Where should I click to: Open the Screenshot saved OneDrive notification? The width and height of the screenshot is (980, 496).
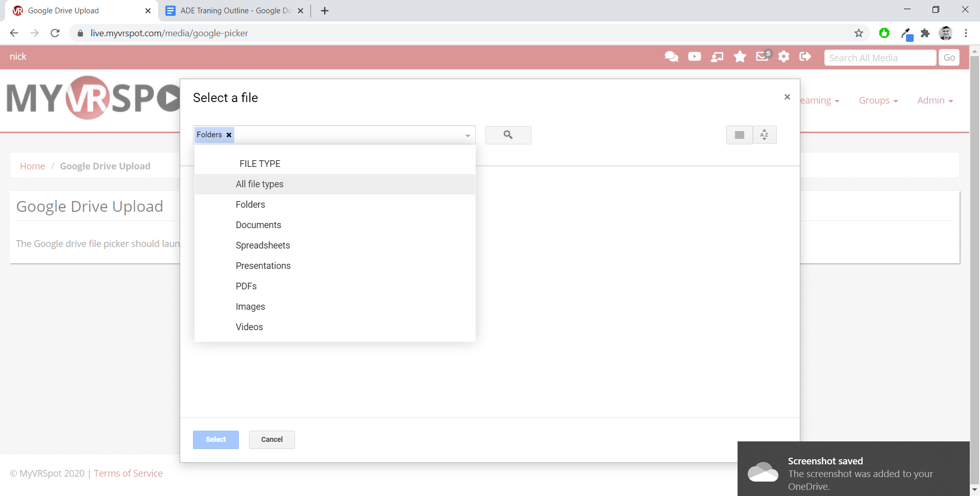(x=853, y=468)
